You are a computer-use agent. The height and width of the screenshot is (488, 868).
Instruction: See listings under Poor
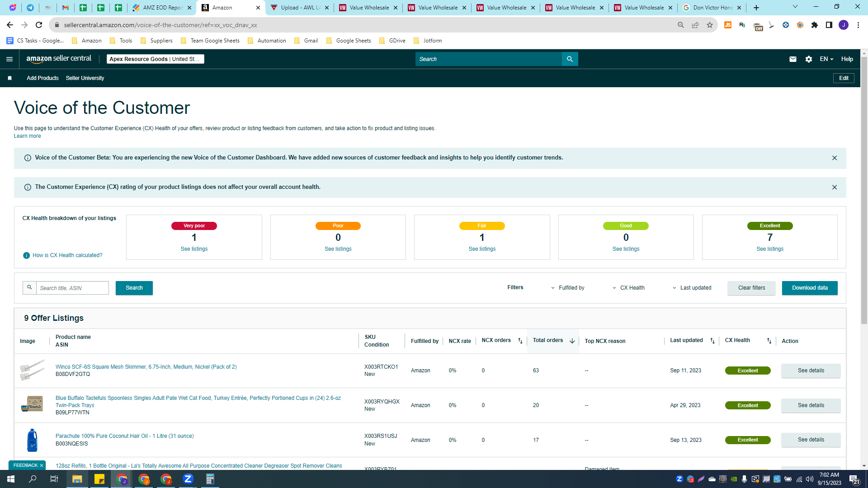point(338,249)
